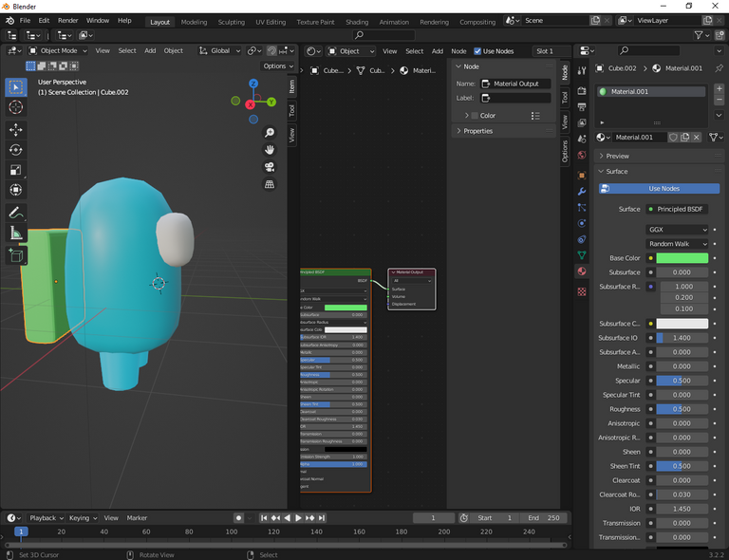Select the Annotate tool
This screenshot has height=560, width=729.
16,213
